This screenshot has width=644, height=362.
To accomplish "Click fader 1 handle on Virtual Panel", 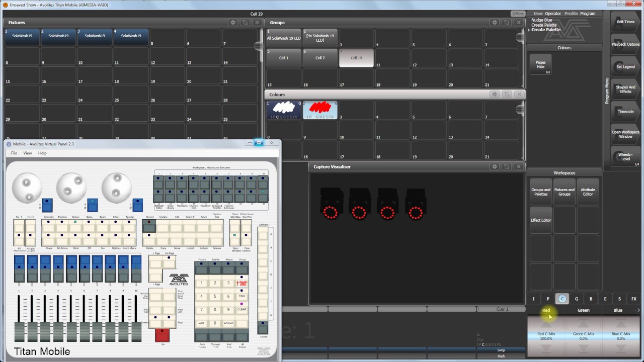I will 19,332.
